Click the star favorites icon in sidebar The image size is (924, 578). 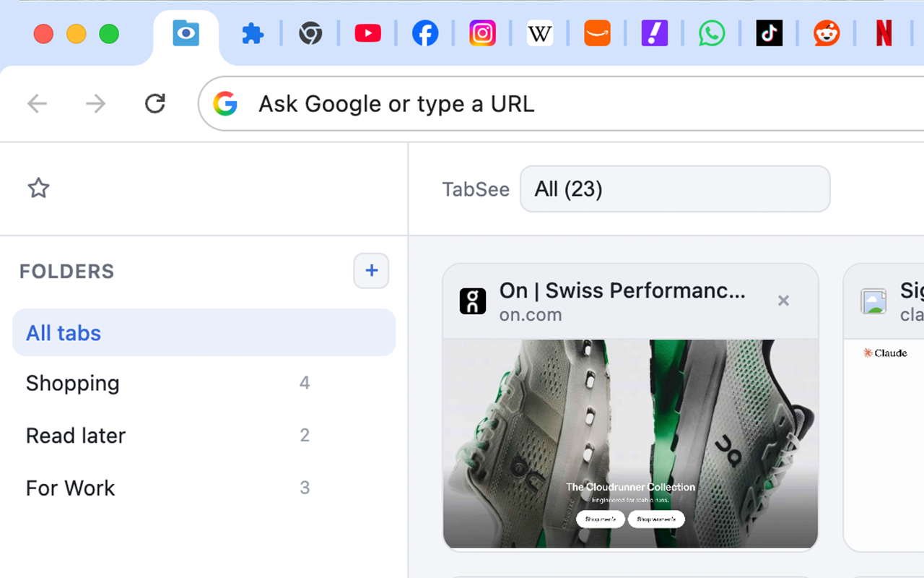pyautogui.click(x=38, y=189)
